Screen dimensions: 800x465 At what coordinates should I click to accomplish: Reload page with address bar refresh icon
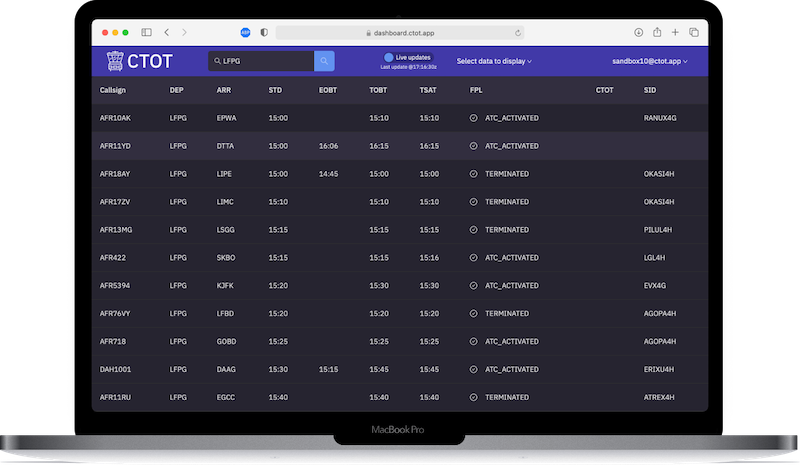[x=518, y=33]
